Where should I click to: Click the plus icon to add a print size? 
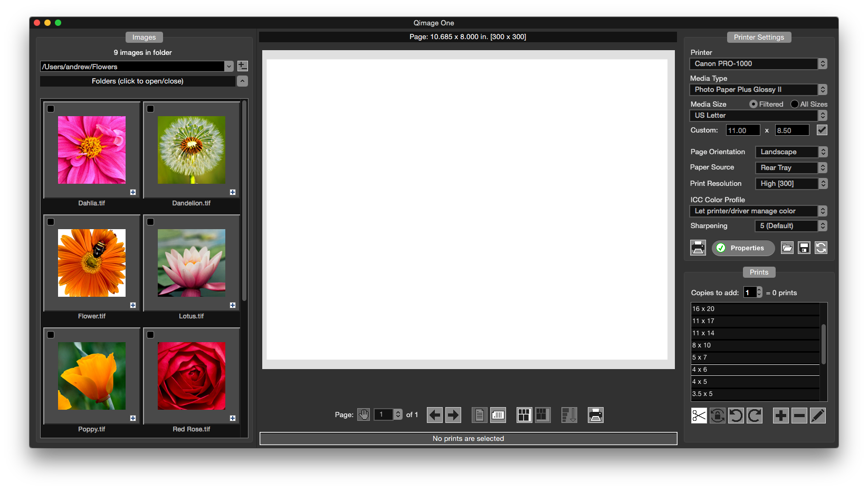(x=780, y=416)
